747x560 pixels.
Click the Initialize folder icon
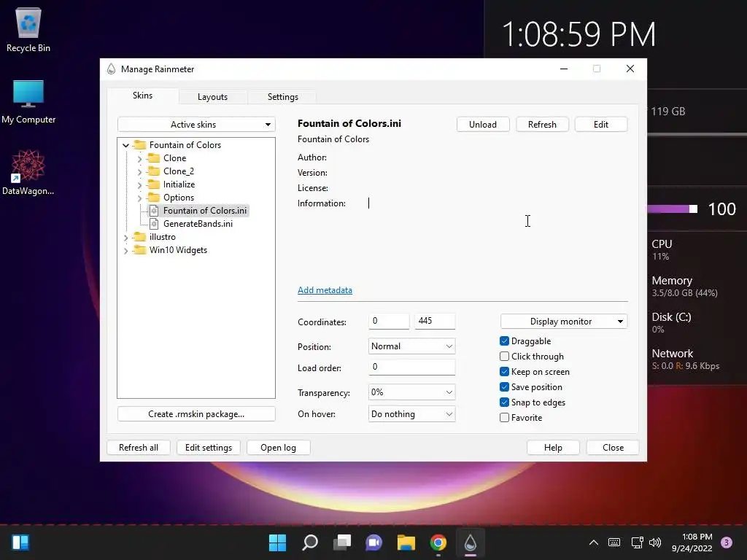pyautogui.click(x=154, y=184)
